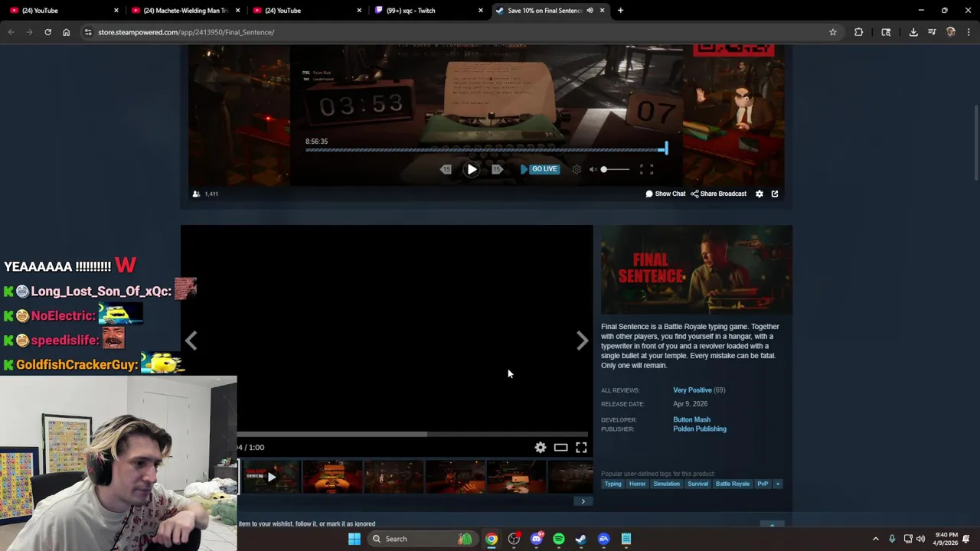Screen dimensions: 980x551
Task: Open Chrome menu three dots
Action: pyautogui.click(x=969, y=32)
